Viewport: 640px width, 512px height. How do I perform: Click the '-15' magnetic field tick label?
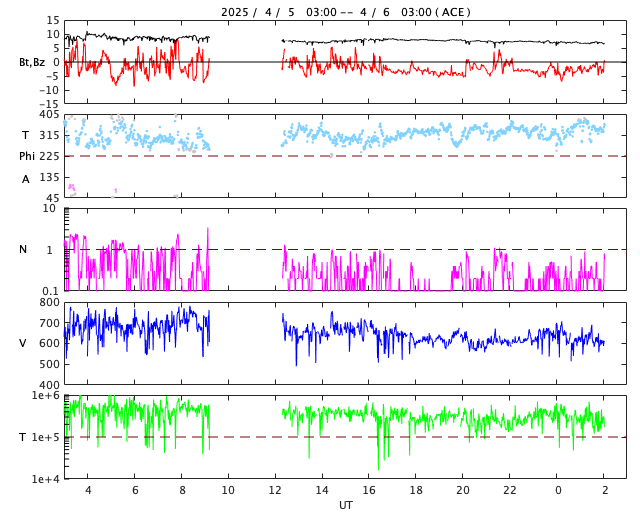tap(49, 104)
